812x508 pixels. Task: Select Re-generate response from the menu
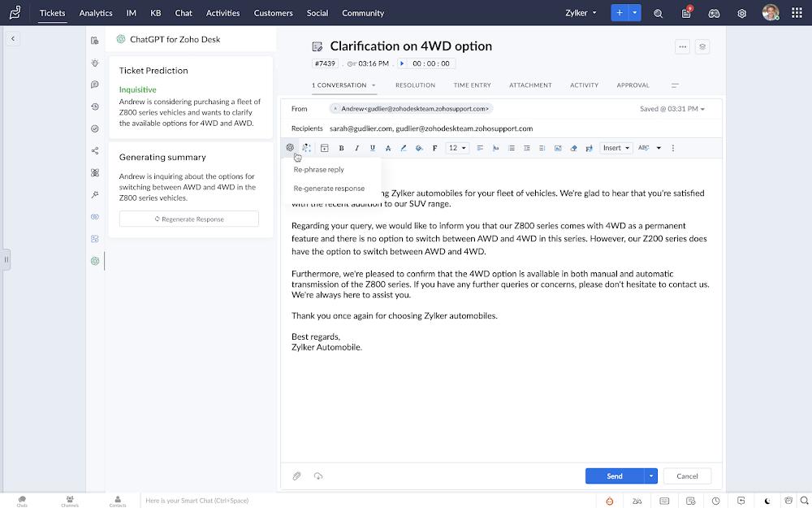pyautogui.click(x=329, y=189)
